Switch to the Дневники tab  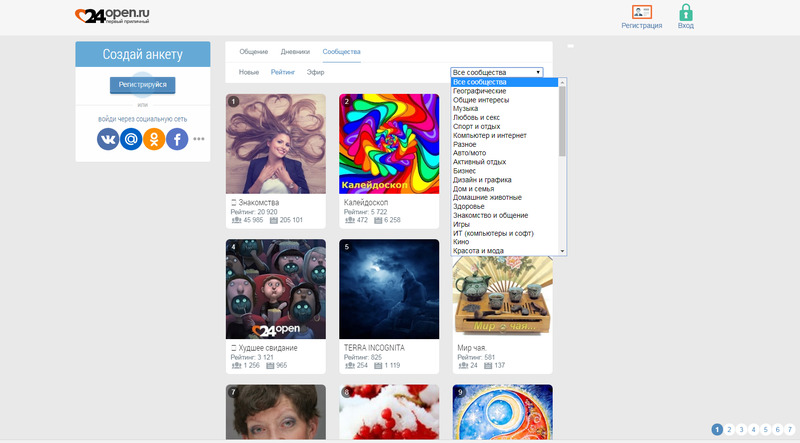coord(295,52)
